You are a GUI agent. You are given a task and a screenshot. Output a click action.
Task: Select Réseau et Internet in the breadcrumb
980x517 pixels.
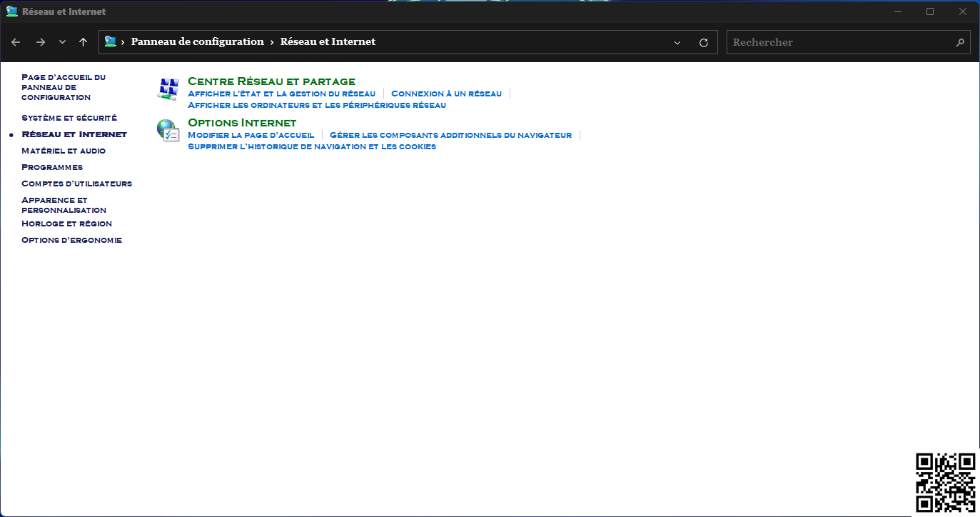(x=328, y=41)
